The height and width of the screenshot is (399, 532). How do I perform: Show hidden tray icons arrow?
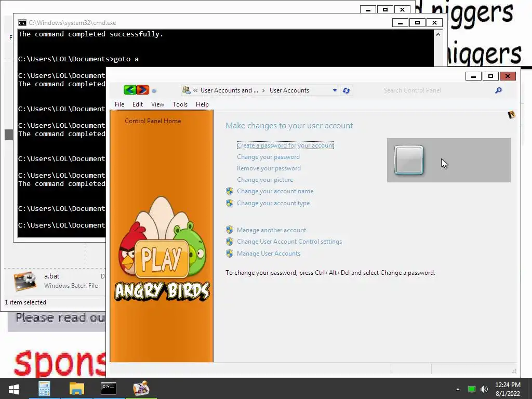coord(458,389)
